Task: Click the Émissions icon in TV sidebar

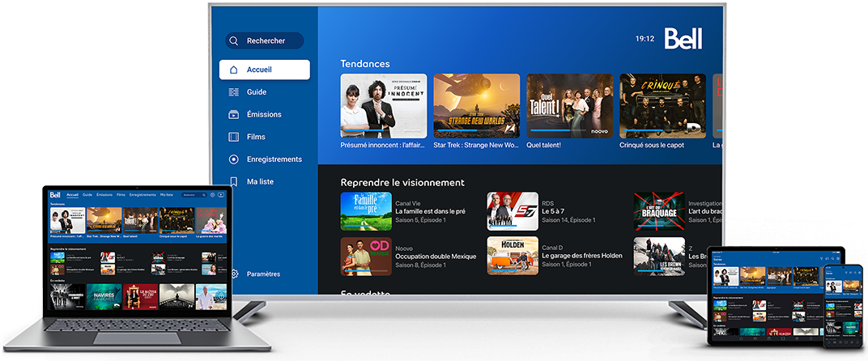Action: coord(234,115)
